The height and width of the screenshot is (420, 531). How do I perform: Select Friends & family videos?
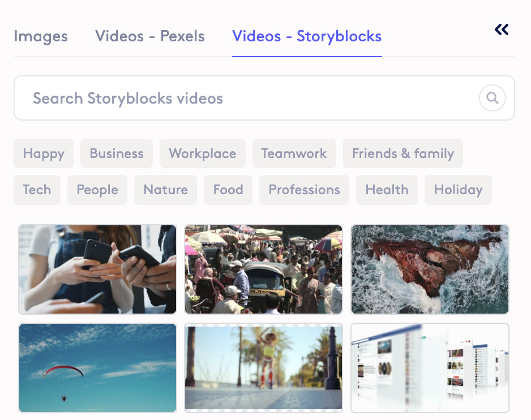tap(402, 153)
